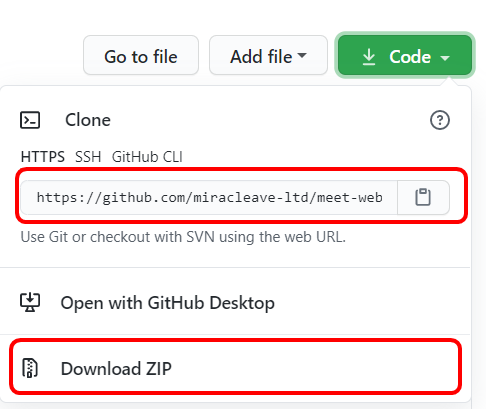Click the desktop download icon
The height and width of the screenshot is (409, 486).
click(x=30, y=302)
